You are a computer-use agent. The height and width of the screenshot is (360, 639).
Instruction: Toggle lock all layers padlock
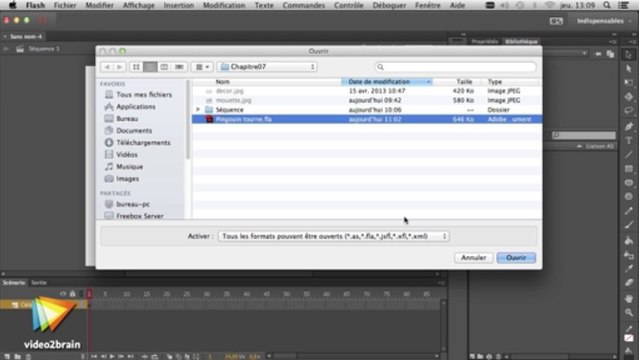pos(73,294)
